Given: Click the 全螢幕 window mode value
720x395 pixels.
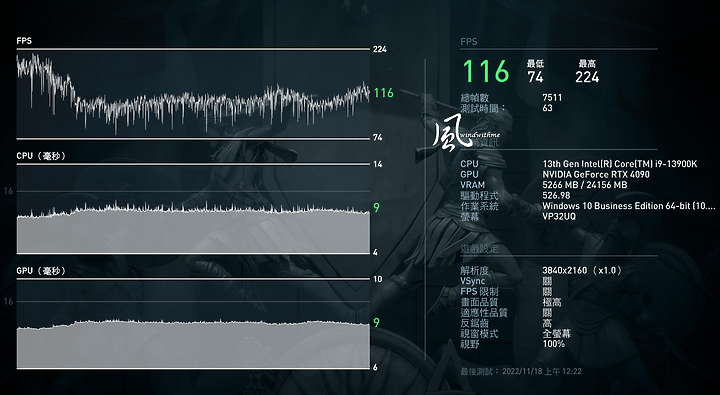Looking at the screenshot, I should pyautogui.click(x=557, y=334).
